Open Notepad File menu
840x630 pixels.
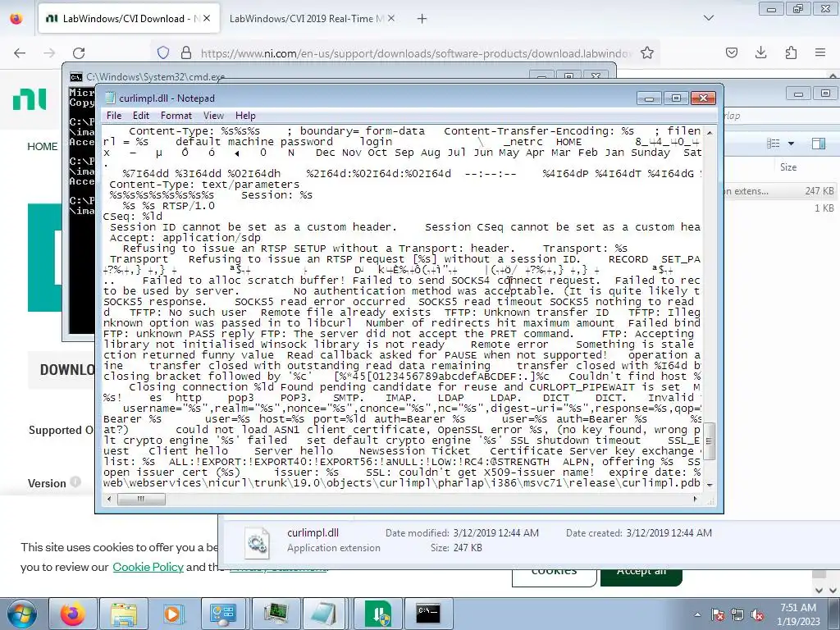click(113, 116)
